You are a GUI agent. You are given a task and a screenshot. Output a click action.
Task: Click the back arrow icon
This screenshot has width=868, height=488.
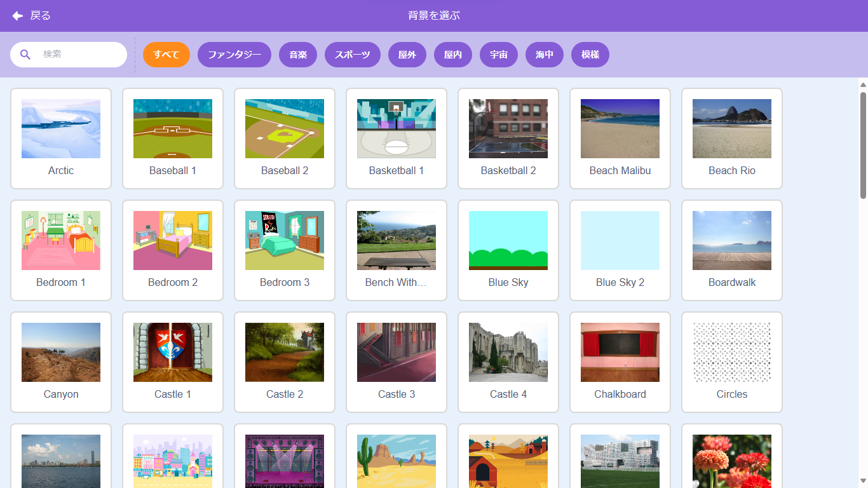pos(18,16)
